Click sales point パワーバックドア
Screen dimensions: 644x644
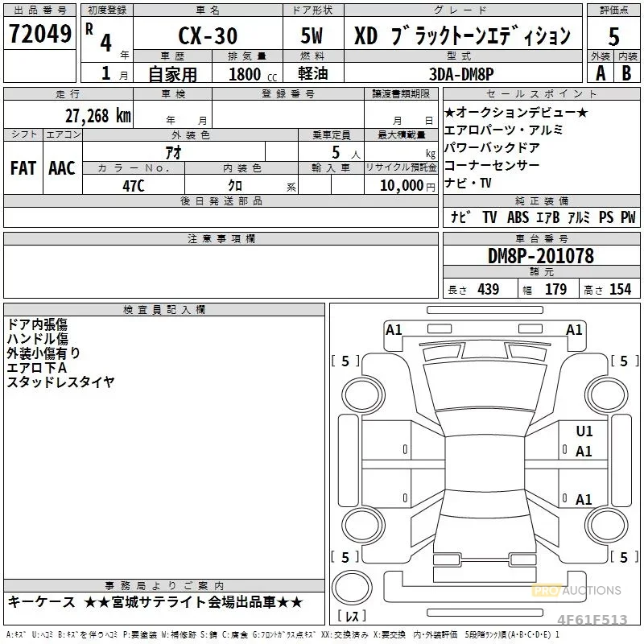(x=492, y=147)
